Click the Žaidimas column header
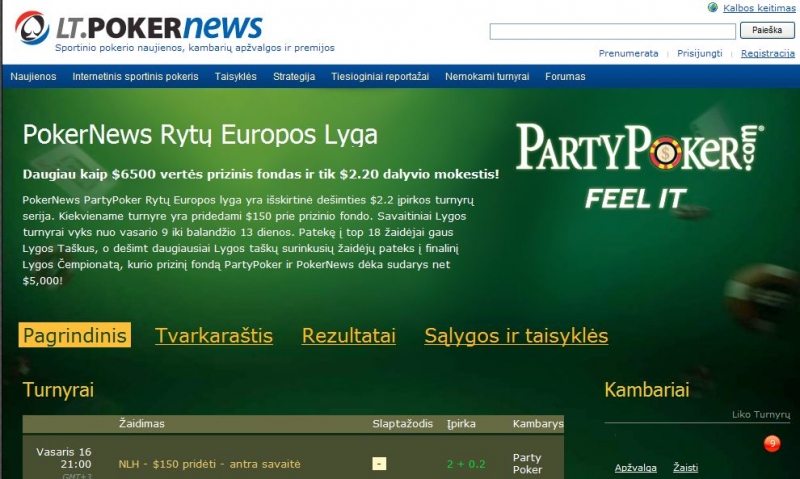 coord(141,423)
